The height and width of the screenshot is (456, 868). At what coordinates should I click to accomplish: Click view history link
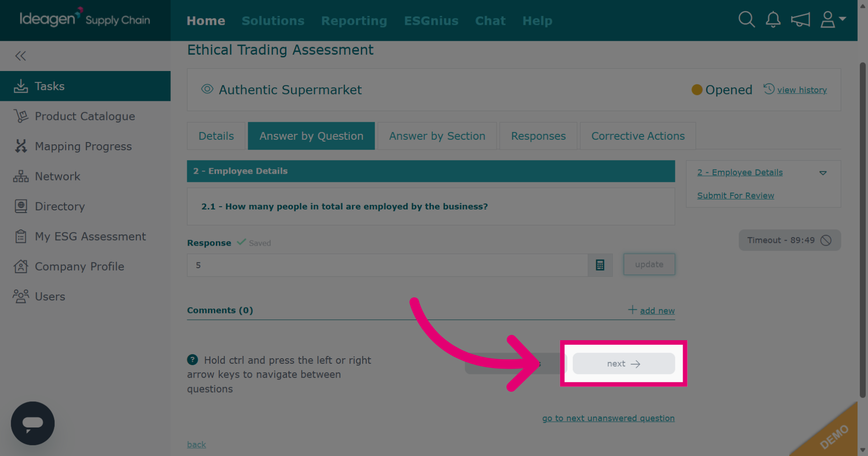click(802, 90)
